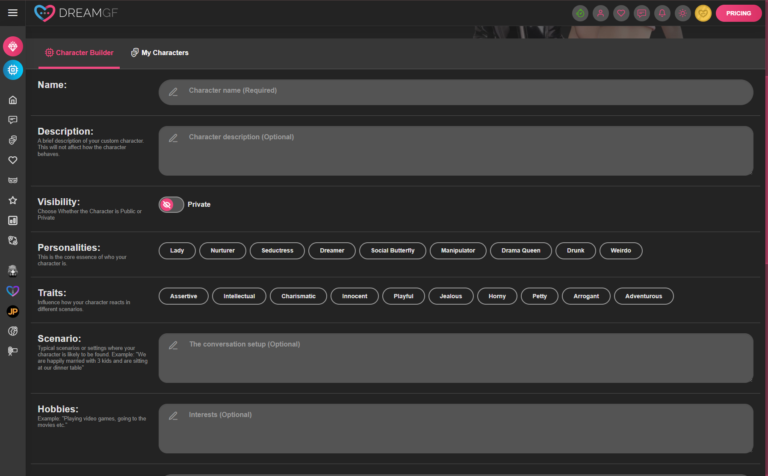Go to home via sidebar house icon

pos(13,100)
